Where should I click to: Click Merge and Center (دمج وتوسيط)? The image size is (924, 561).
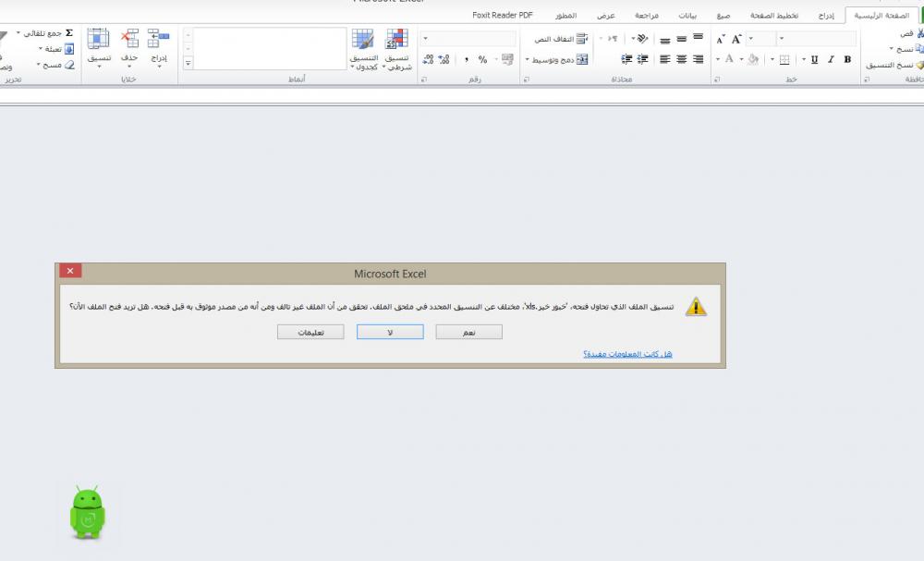tap(560, 59)
